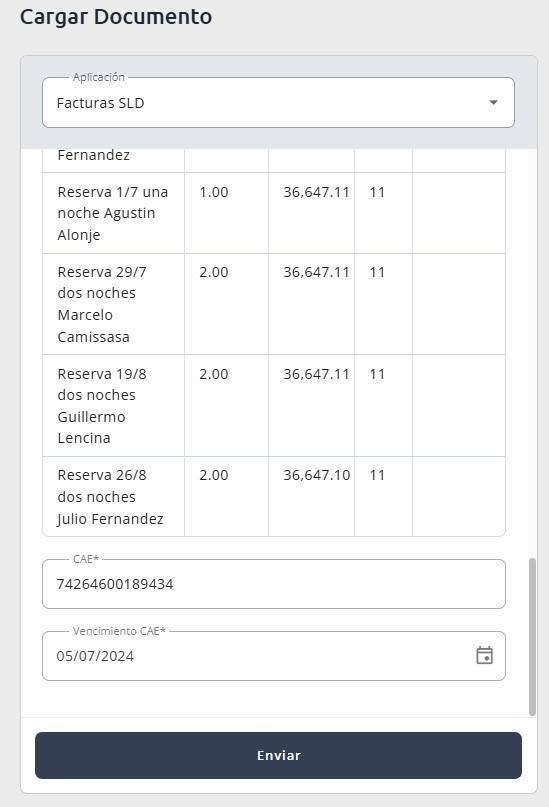Screen dimensions: 549x807
Task: Click the vertical scrollbar thumb
Action: 532,637
